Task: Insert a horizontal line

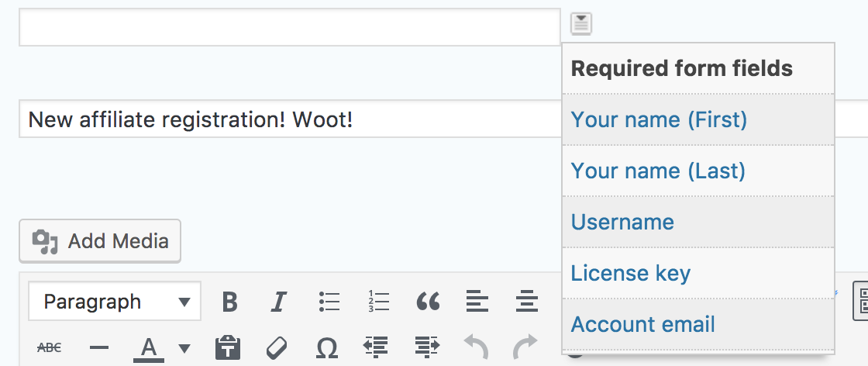Action: tap(99, 347)
